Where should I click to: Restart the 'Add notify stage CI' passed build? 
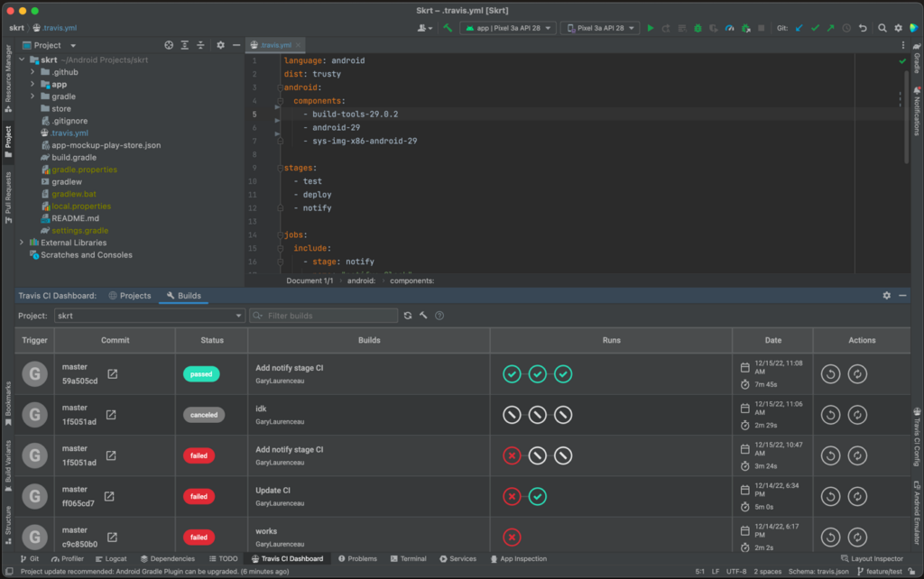[831, 374]
